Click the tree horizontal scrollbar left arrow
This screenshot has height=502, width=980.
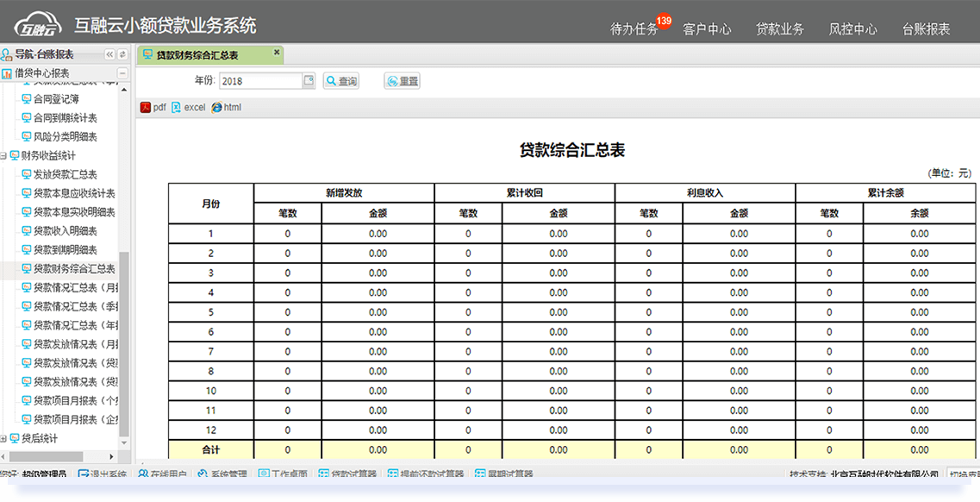coord(5,457)
